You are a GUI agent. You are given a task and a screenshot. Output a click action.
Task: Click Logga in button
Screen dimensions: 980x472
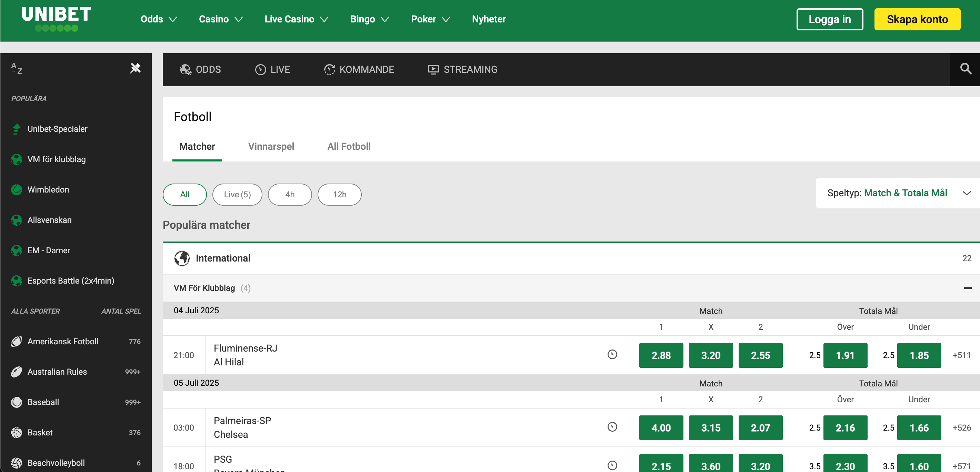coord(829,19)
